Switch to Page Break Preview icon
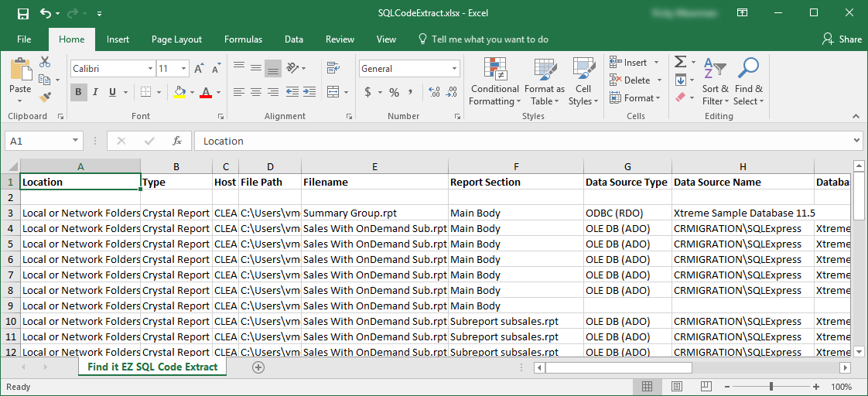This screenshot has height=396, width=868. (x=705, y=386)
